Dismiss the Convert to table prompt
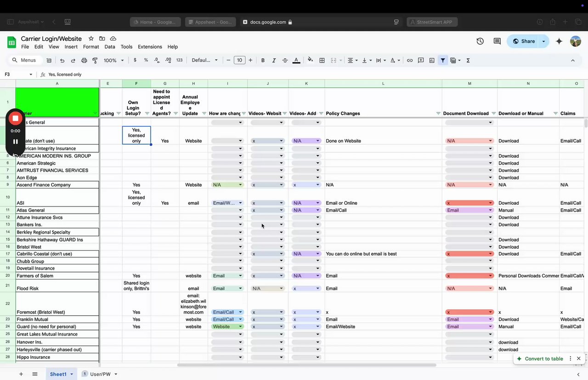Image resolution: width=588 pixels, height=380 pixels. pyautogui.click(x=579, y=358)
